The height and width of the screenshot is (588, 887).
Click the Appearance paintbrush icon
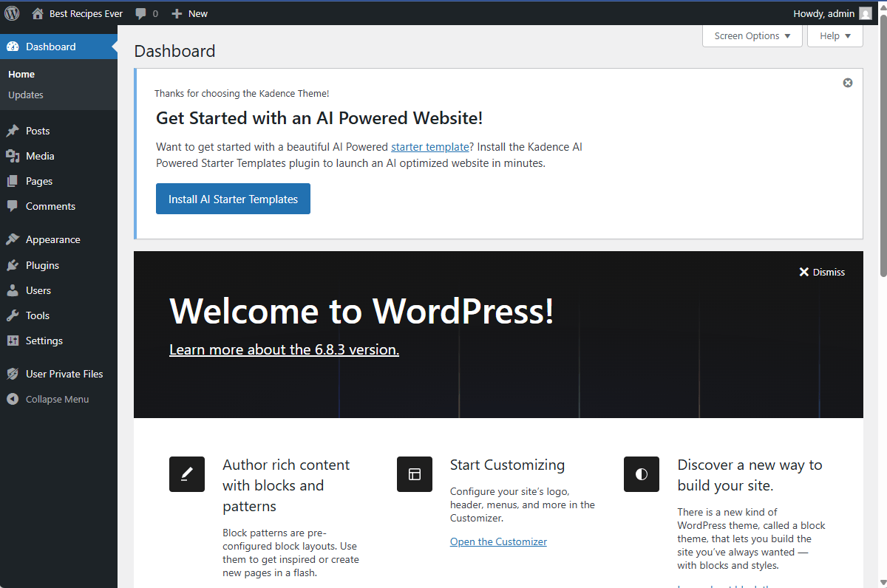[13, 239]
